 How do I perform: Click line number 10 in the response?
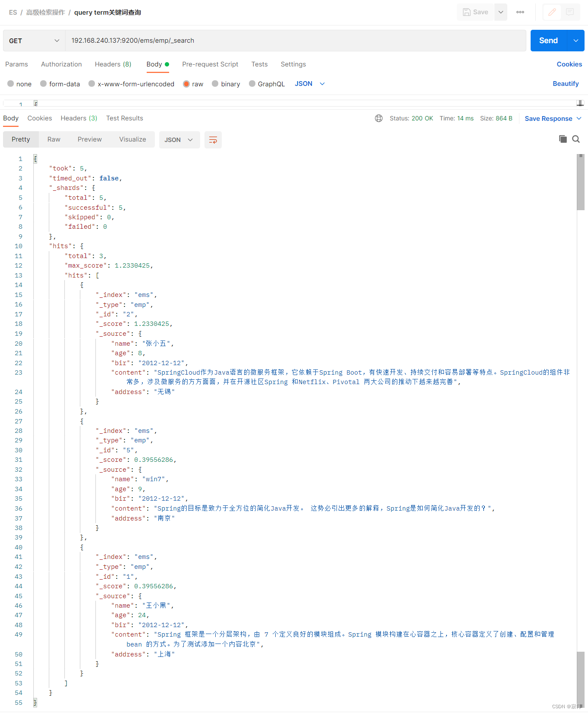click(x=19, y=246)
